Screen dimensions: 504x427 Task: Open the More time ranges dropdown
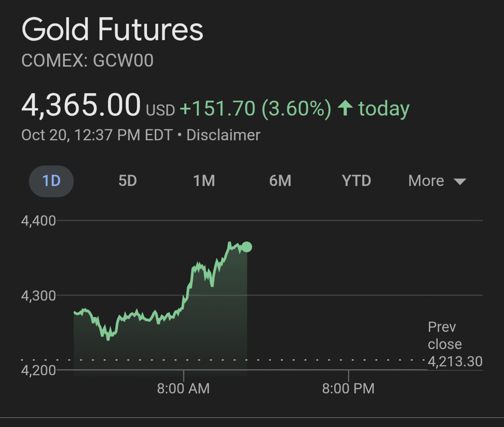pos(426,181)
